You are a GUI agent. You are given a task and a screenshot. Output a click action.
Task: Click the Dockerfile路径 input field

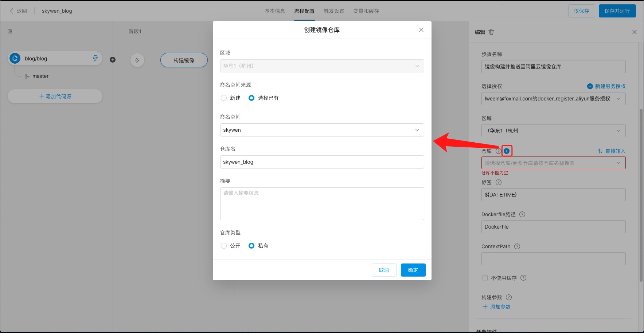[x=554, y=227]
